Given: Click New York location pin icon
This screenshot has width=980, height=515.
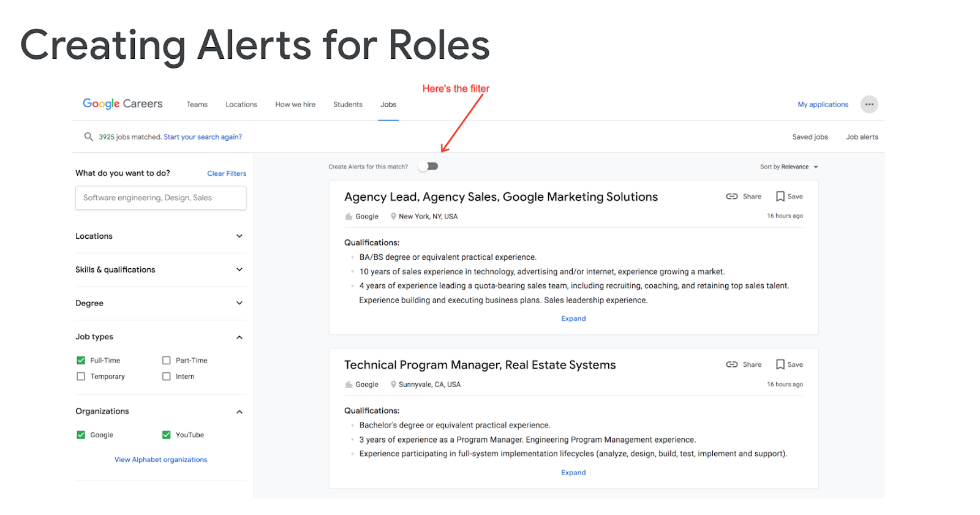Looking at the screenshot, I should click(x=393, y=216).
